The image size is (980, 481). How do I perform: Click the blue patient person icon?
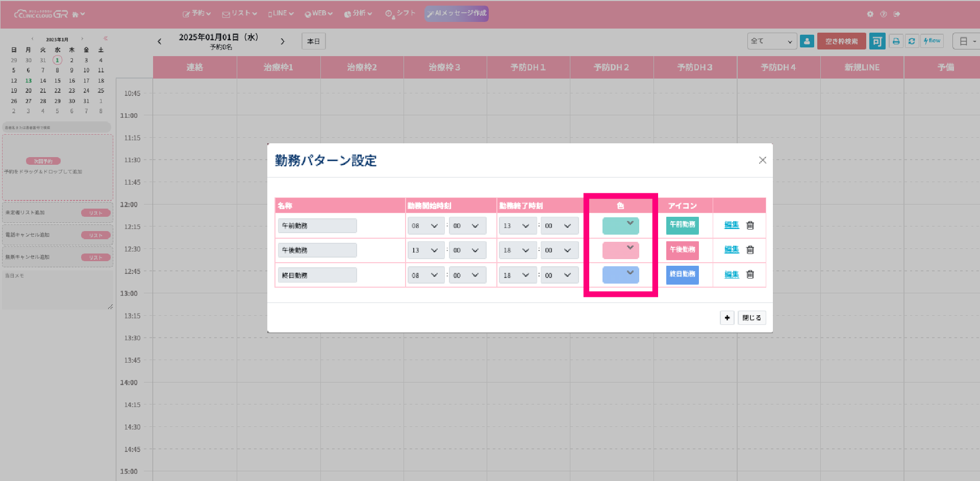tap(807, 41)
